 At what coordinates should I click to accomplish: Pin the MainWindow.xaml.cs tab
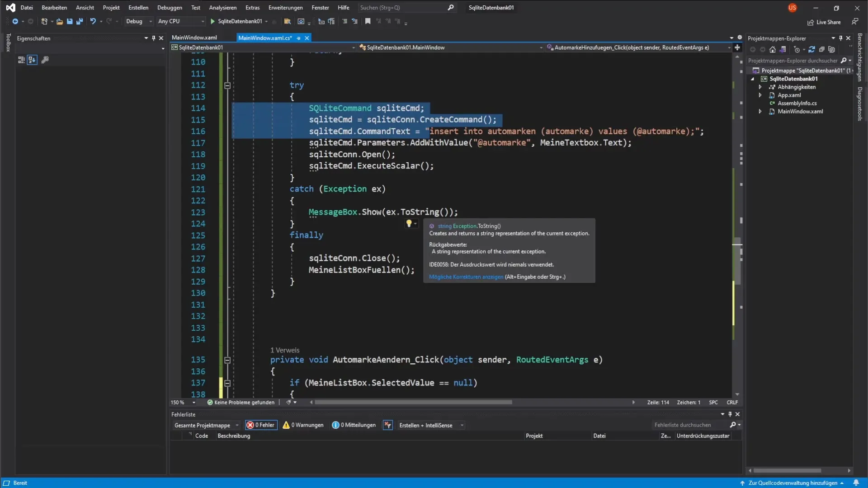point(298,38)
